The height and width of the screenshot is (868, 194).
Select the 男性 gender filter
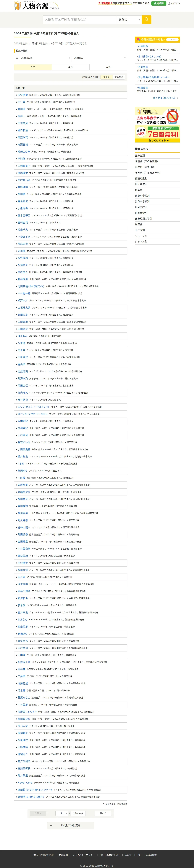tap(71, 67)
